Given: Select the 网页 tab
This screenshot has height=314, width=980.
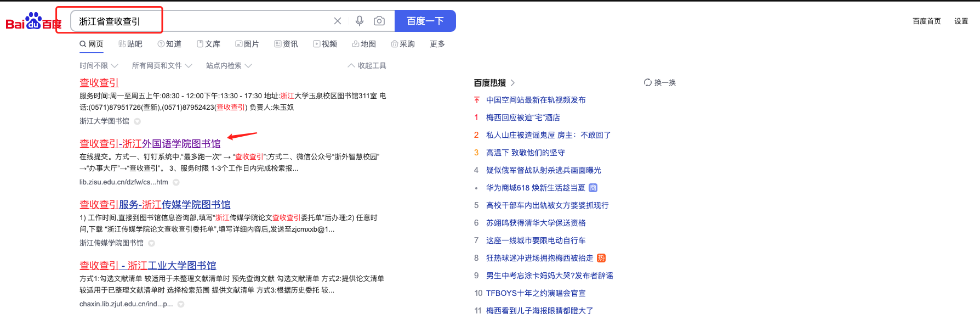Looking at the screenshot, I should [92, 44].
